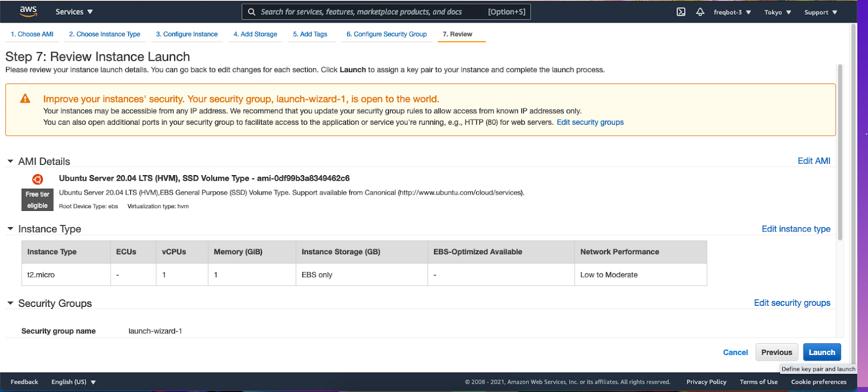Viewport: 868px width, 392px height.
Task: Click the Previous button
Action: pos(776,352)
